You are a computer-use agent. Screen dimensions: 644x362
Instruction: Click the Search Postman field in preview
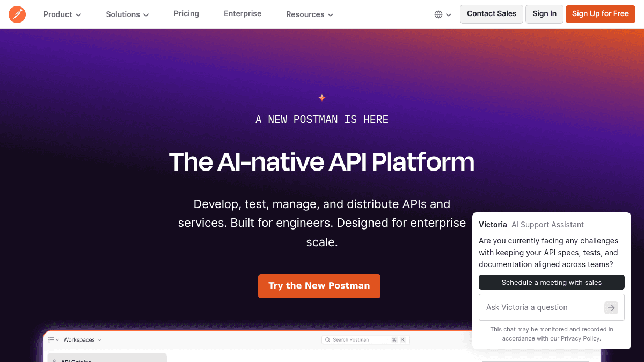(x=365, y=339)
